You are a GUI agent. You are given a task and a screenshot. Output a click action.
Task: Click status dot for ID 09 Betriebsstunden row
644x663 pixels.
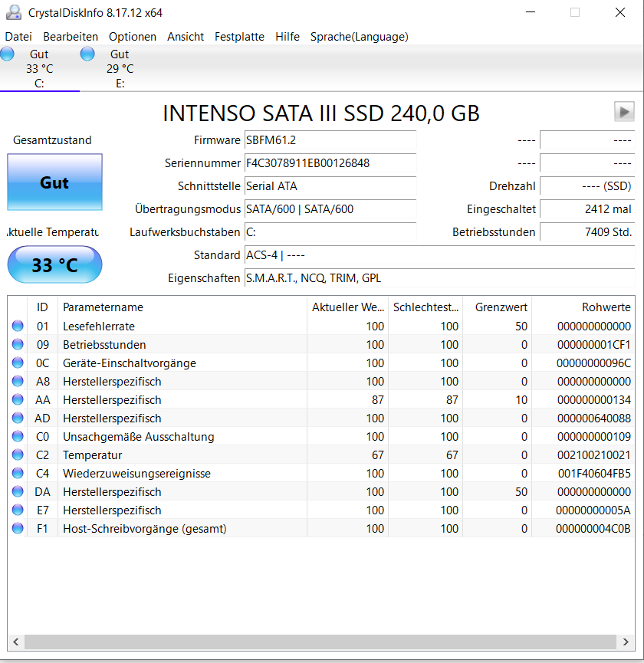click(x=18, y=345)
